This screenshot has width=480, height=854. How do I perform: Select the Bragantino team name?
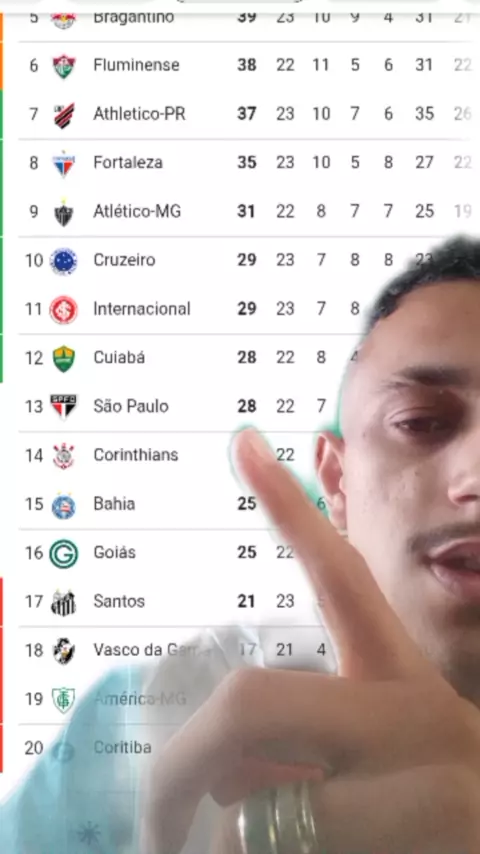(133, 17)
